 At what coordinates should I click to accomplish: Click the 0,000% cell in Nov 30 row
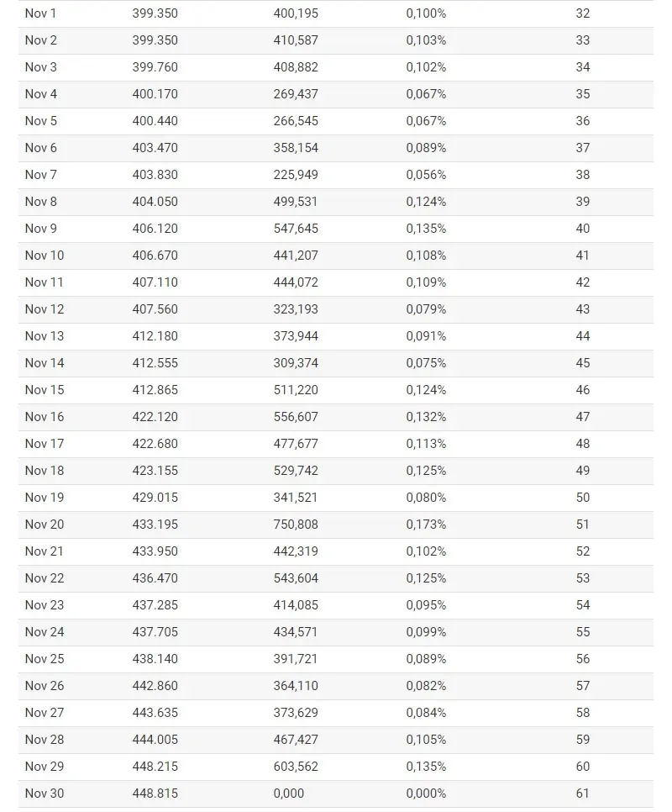click(426, 794)
